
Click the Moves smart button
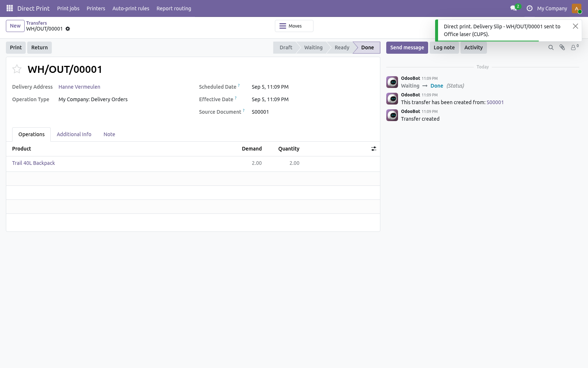(x=294, y=26)
